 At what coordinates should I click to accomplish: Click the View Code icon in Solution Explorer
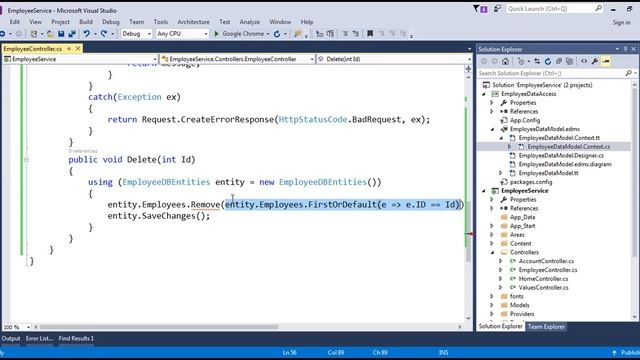584,61
